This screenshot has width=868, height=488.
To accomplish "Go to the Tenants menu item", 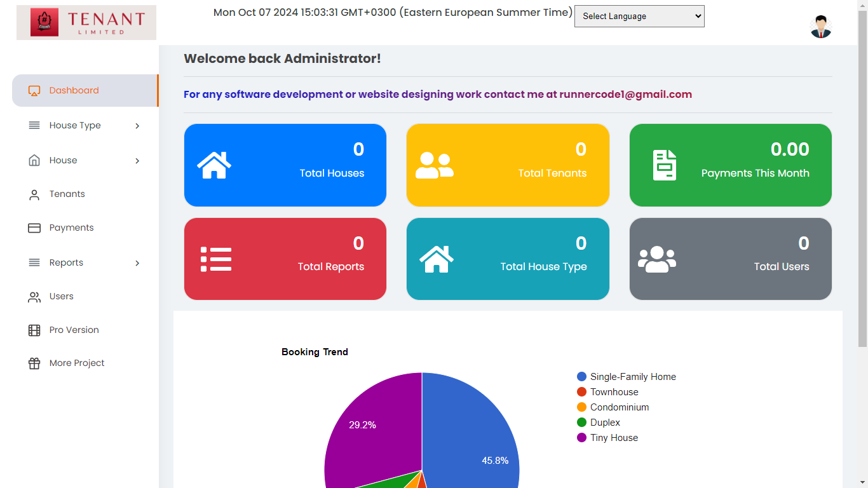I will [67, 194].
